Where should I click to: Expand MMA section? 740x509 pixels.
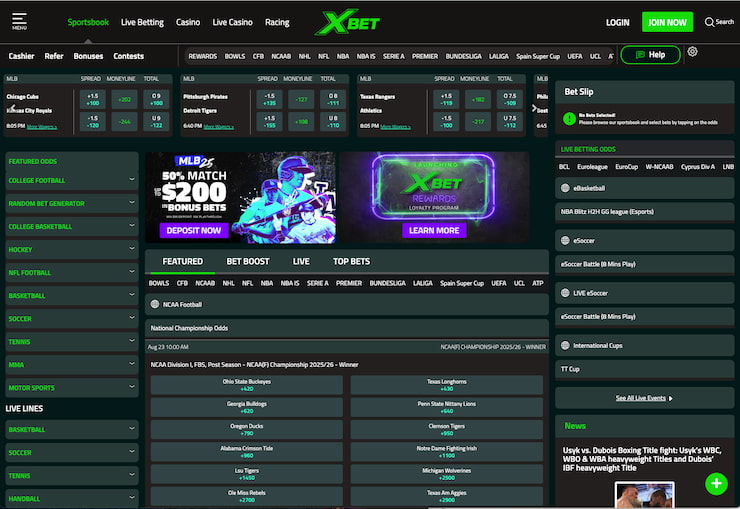point(72,365)
